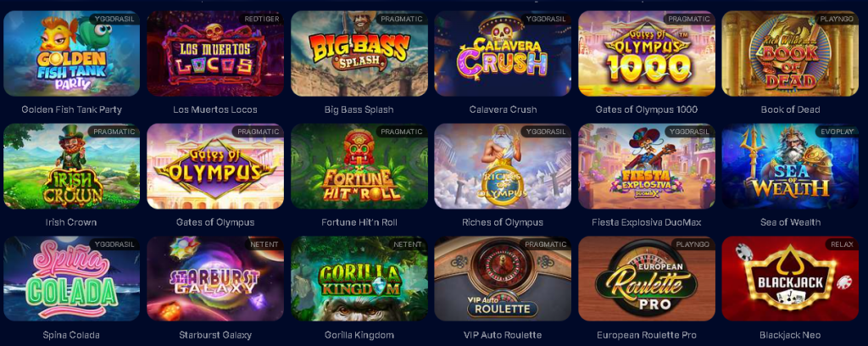
Task: Launch the Los Muertos Locos game tile
Action: click(215, 53)
